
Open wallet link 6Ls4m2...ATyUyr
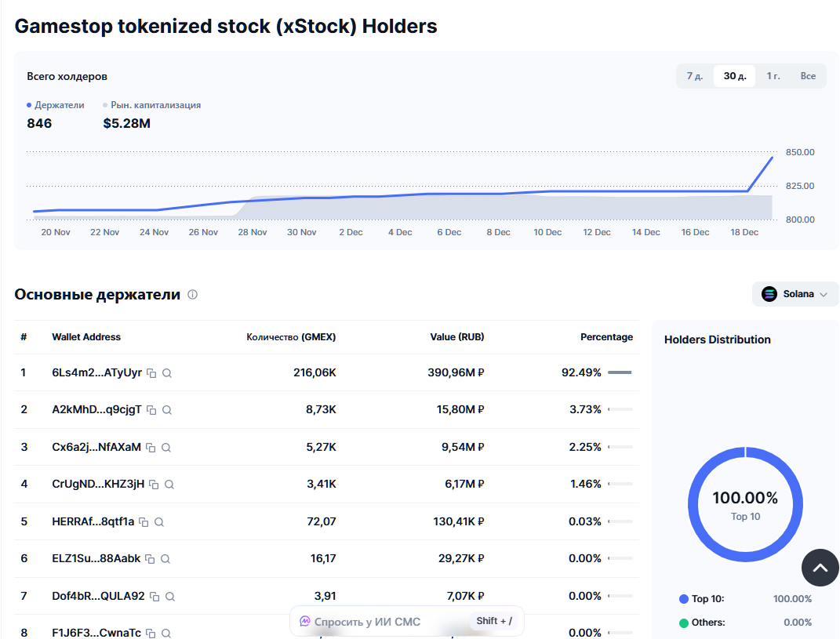pos(96,372)
